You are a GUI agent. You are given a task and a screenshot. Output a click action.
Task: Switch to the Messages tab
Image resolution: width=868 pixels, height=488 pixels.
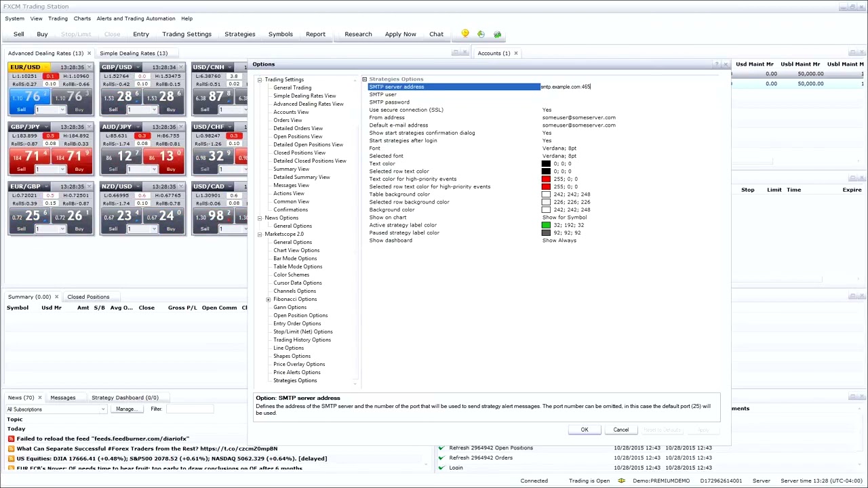pos(62,398)
